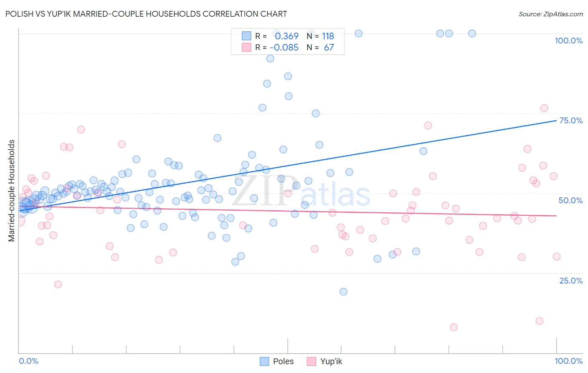This screenshot has width=588, height=373.
Task: Click the pink R = -0.085 swatch
Action: point(247,47)
